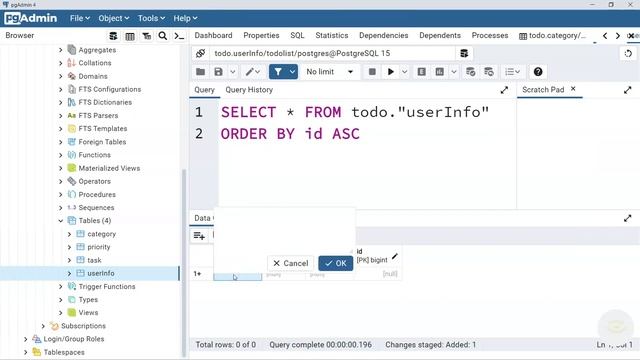Select Trigger Functions in tree
Viewport: 640px width, 360px height.
(x=107, y=287)
